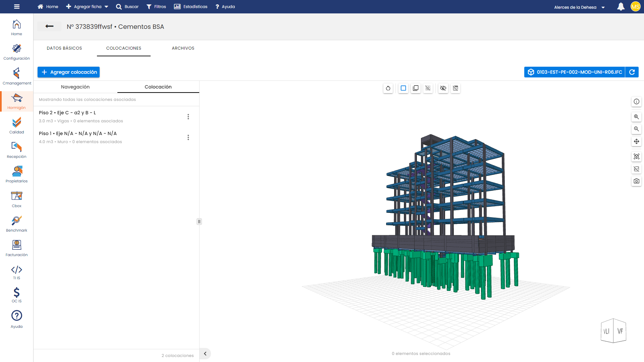Viewport: 644px width, 362px height.
Task: Reload the IFC model with refresh icon
Action: click(632, 72)
